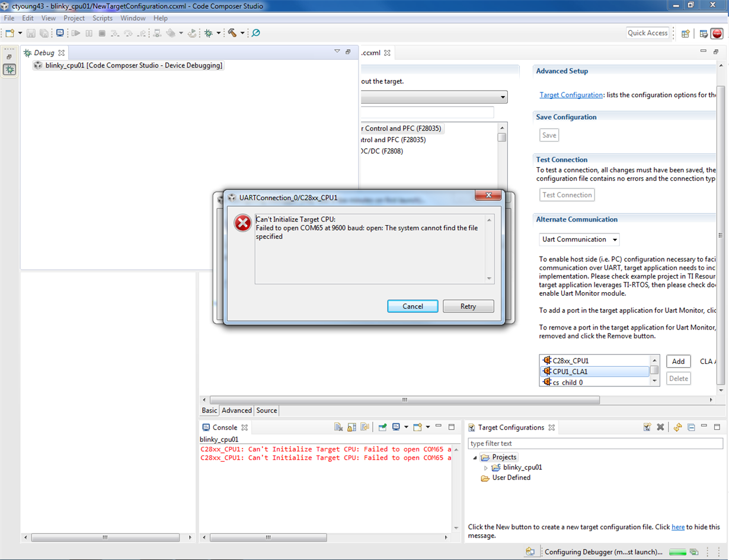This screenshot has width=729, height=560.
Task: Click the teal circle-slash toolbar icon
Action: point(256,33)
